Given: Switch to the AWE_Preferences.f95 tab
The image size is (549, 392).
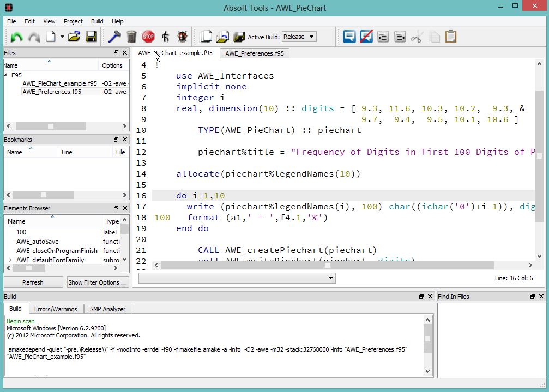Looking at the screenshot, I should [255, 53].
